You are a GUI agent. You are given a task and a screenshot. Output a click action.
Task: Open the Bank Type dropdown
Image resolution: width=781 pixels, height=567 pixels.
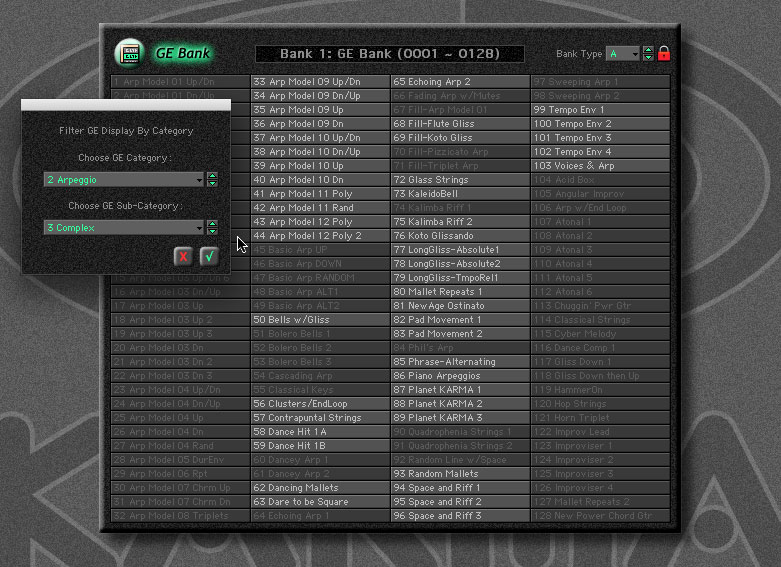pos(622,54)
